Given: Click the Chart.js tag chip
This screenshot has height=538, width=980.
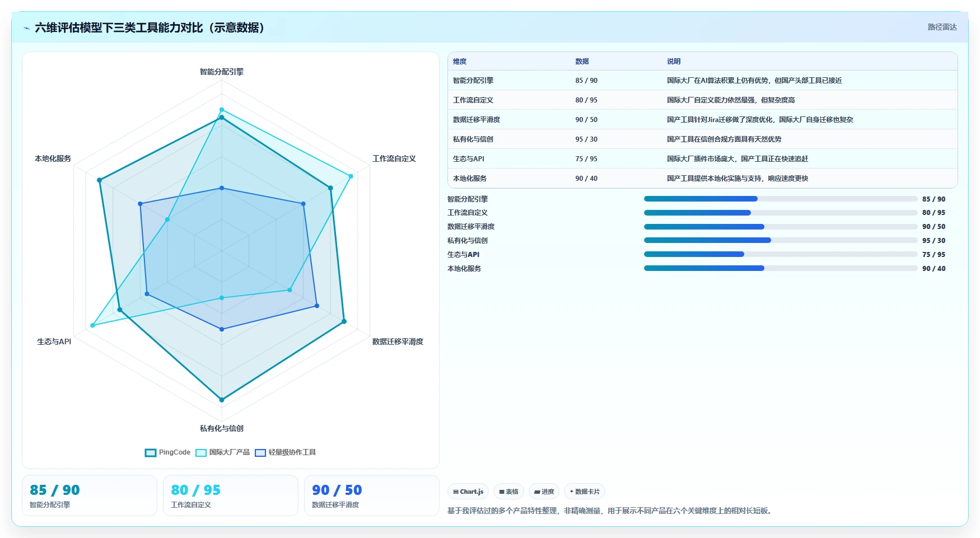Looking at the screenshot, I should [x=468, y=492].
